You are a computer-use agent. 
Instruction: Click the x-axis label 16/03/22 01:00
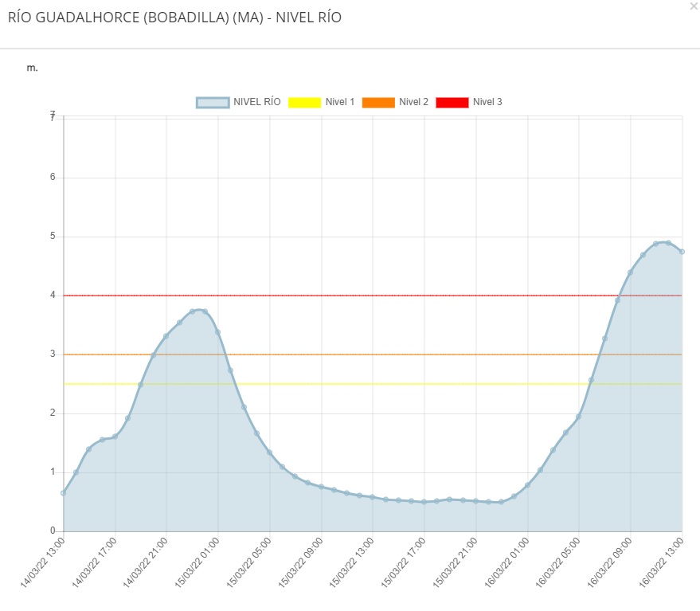(506, 562)
